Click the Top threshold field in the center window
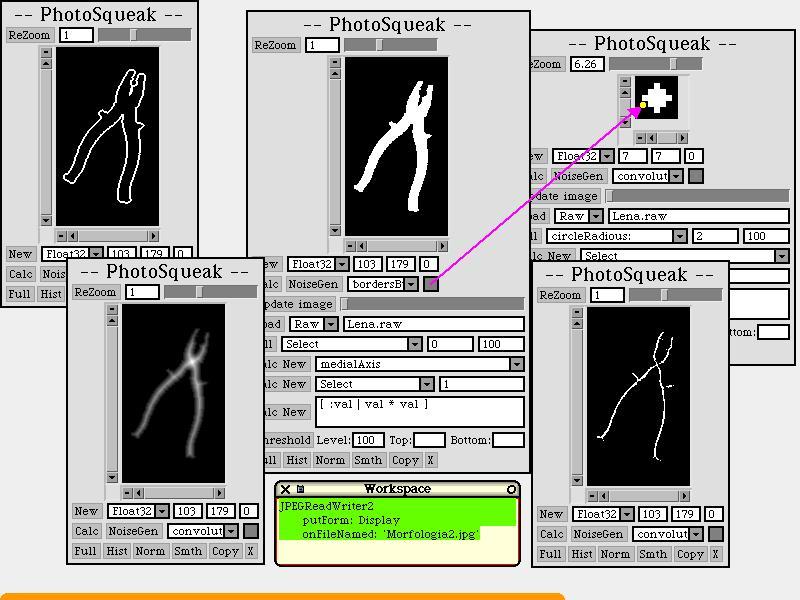The image size is (800, 600). [429, 440]
